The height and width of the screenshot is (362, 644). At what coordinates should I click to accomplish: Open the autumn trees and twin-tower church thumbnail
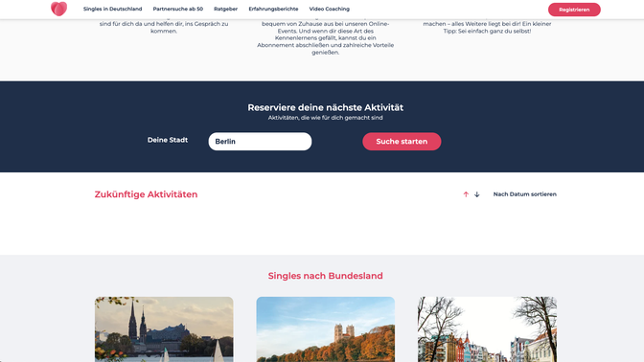[326, 329]
